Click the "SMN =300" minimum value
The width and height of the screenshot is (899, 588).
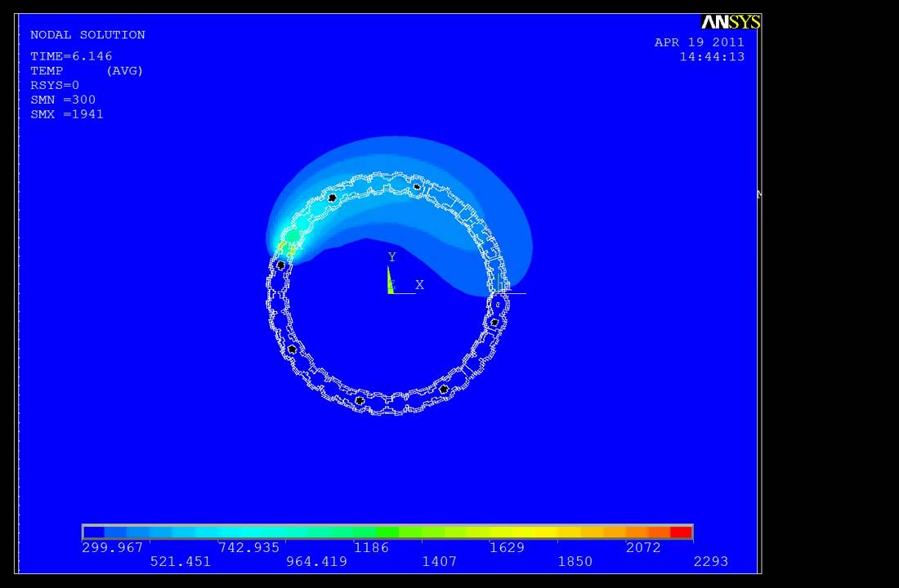[x=63, y=100]
